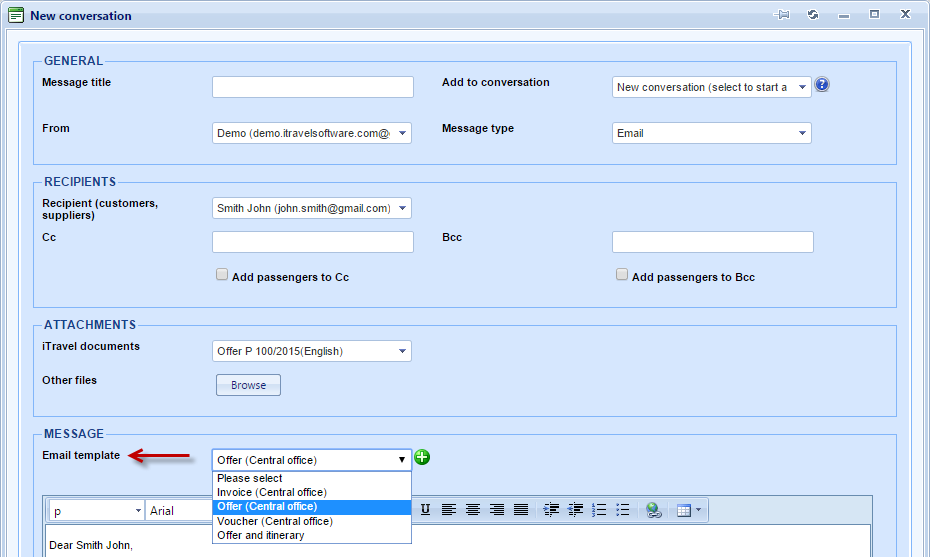Decrease indent in message editor

[x=575, y=510]
